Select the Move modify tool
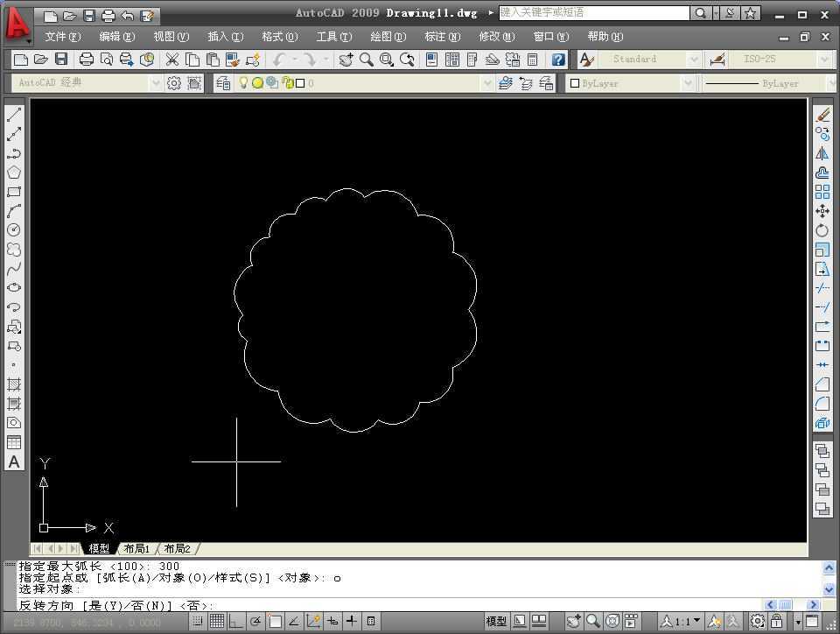The height and width of the screenshot is (634, 840). [822, 211]
